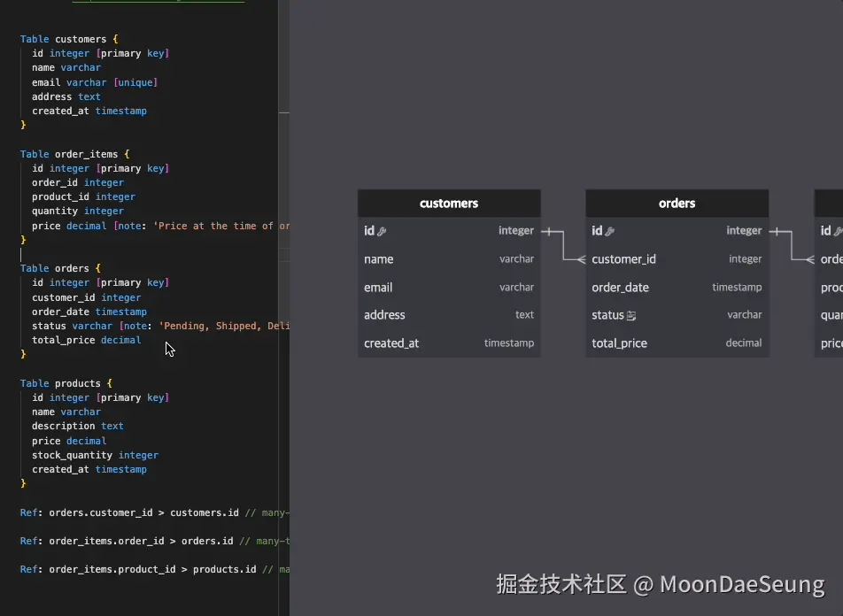This screenshot has width=843, height=616.
Task: Select the customer_id row in orders table
Action: (x=677, y=259)
